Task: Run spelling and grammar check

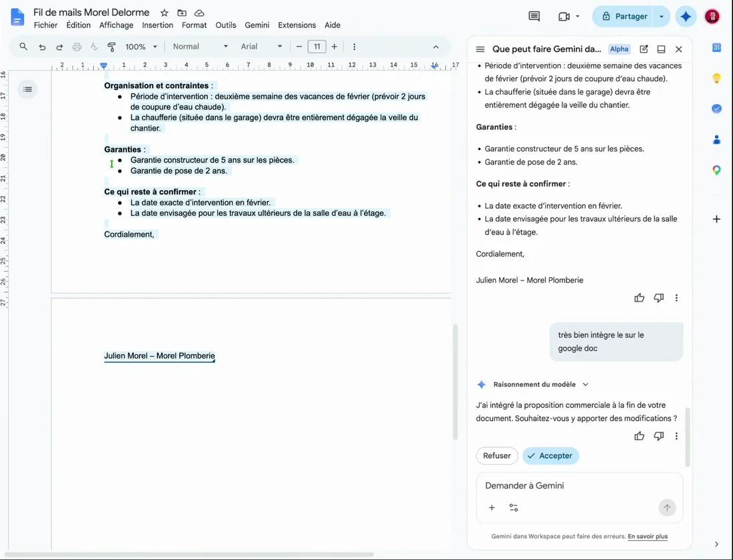Action: click(94, 47)
